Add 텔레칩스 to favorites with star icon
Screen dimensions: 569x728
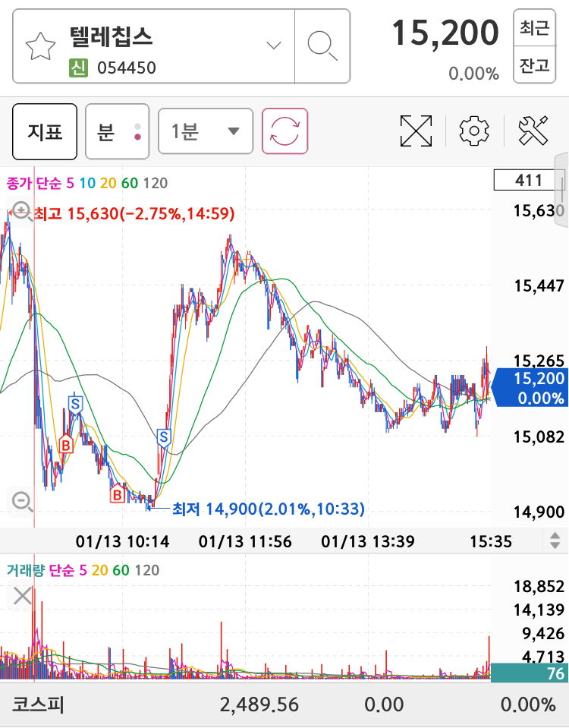pyautogui.click(x=40, y=46)
